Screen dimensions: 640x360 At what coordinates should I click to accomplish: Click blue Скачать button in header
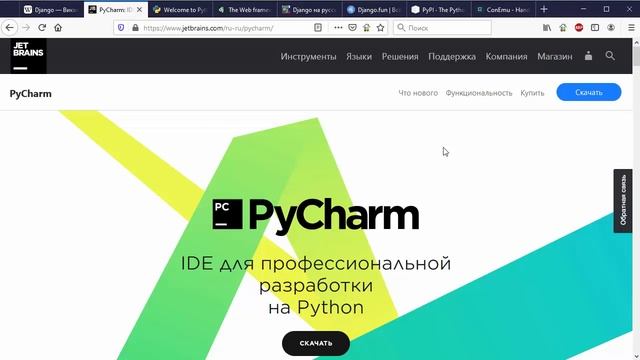tap(589, 92)
